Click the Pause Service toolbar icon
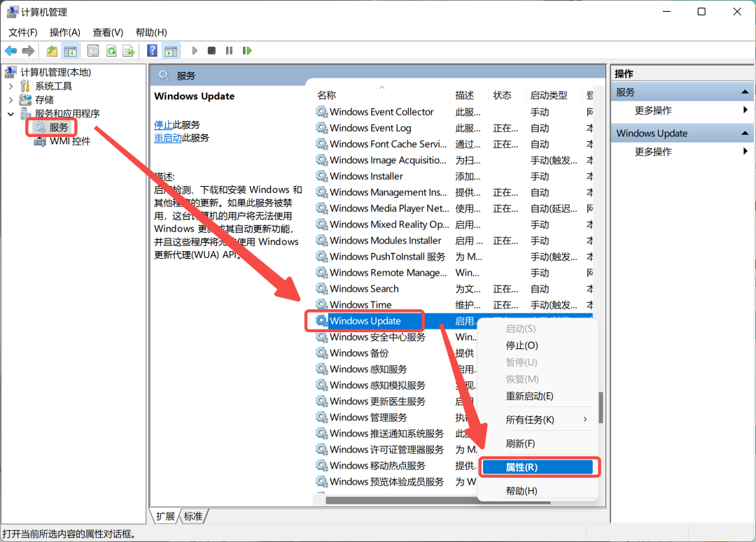The image size is (756, 542). click(229, 50)
